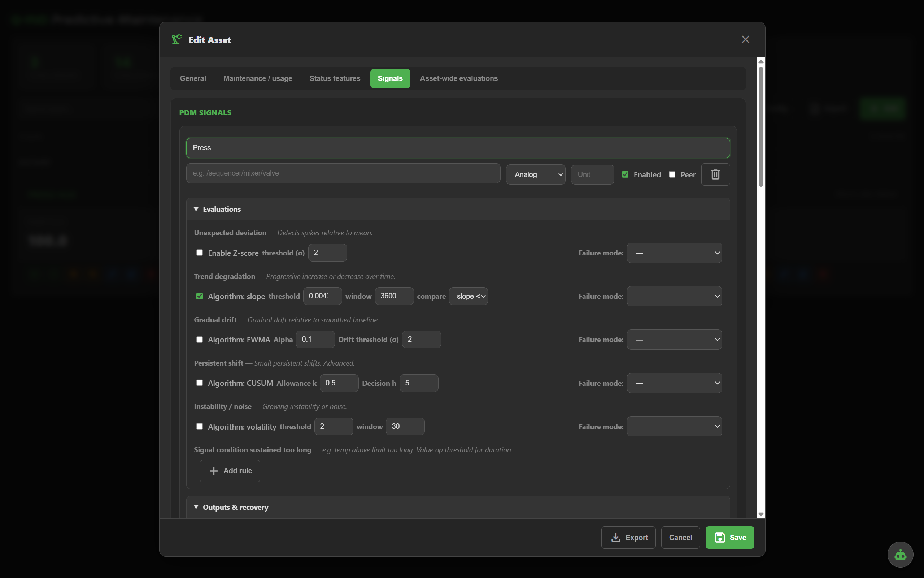Viewport: 924px width, 578px height.
Task: Enable the Algorithm: CUSUM checkbox
Action: click(199, 383)
